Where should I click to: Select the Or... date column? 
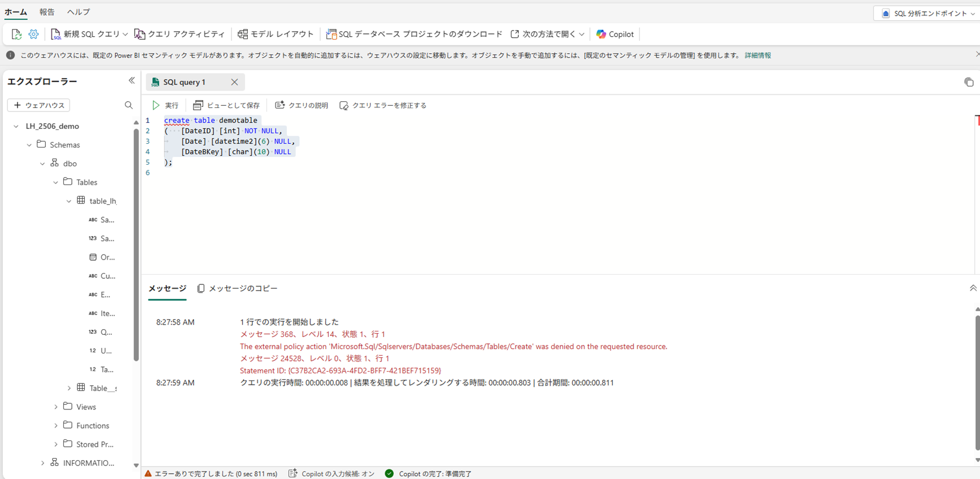pos(102,257)
